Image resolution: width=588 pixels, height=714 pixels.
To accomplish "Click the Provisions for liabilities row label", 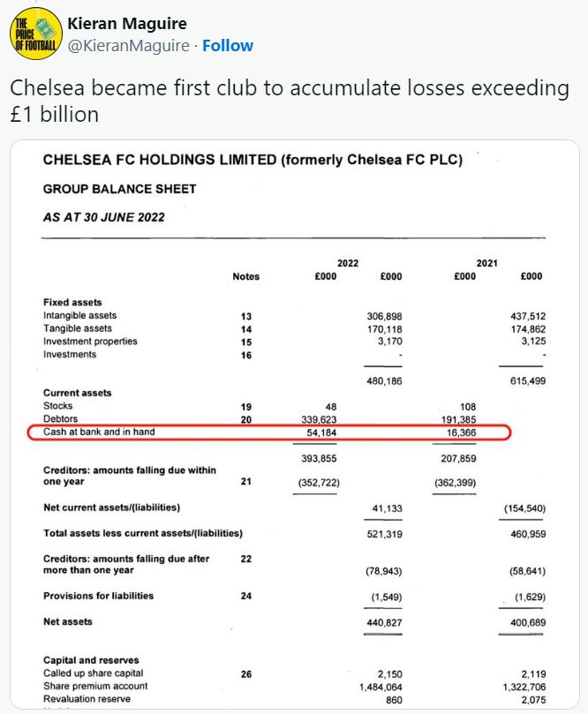I will coord(98,596).
